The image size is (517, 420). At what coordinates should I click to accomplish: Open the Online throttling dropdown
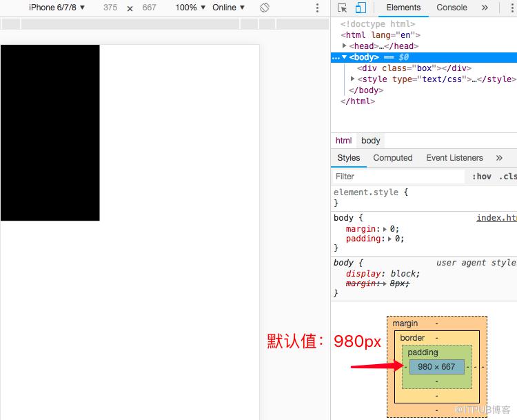(228, 8)
